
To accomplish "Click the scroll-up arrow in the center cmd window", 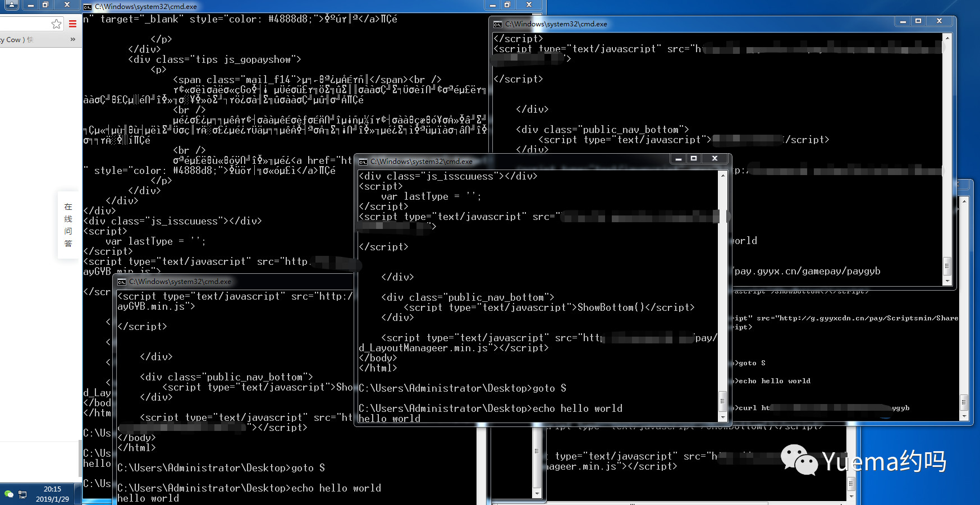I will (x=723, y=176).
